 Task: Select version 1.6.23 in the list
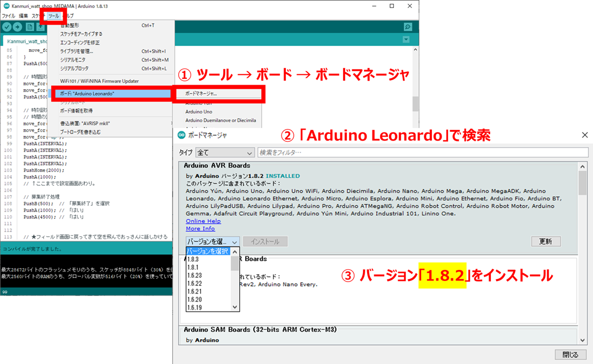208,276
